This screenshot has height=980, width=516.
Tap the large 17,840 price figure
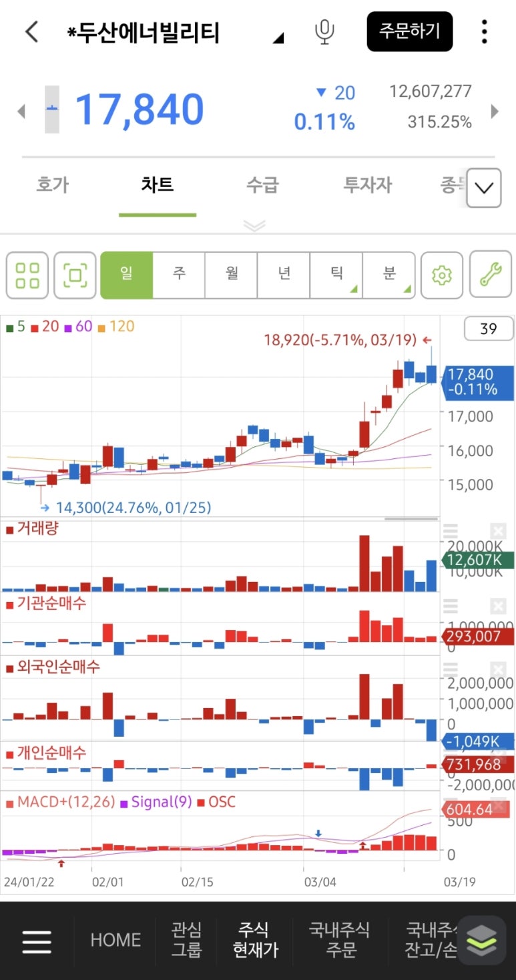(139, 109)
